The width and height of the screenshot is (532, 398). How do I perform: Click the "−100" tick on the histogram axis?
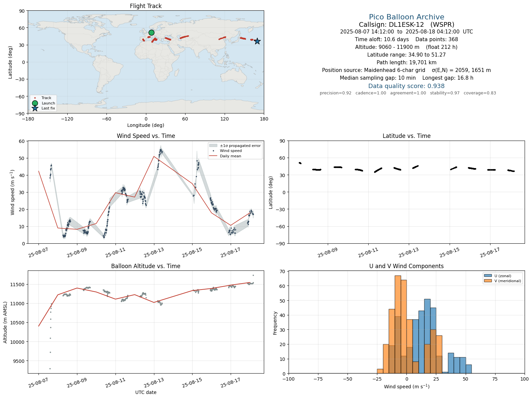(x=289, y=379)
